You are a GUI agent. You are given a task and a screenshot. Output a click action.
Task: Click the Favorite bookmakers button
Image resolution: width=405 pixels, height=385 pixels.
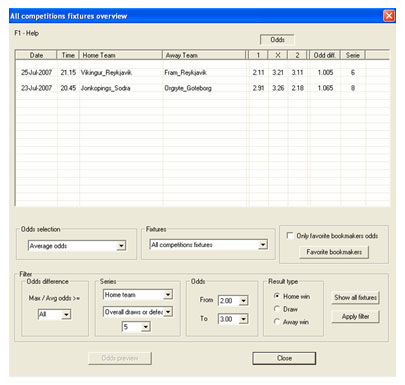[x=334, y=252]
